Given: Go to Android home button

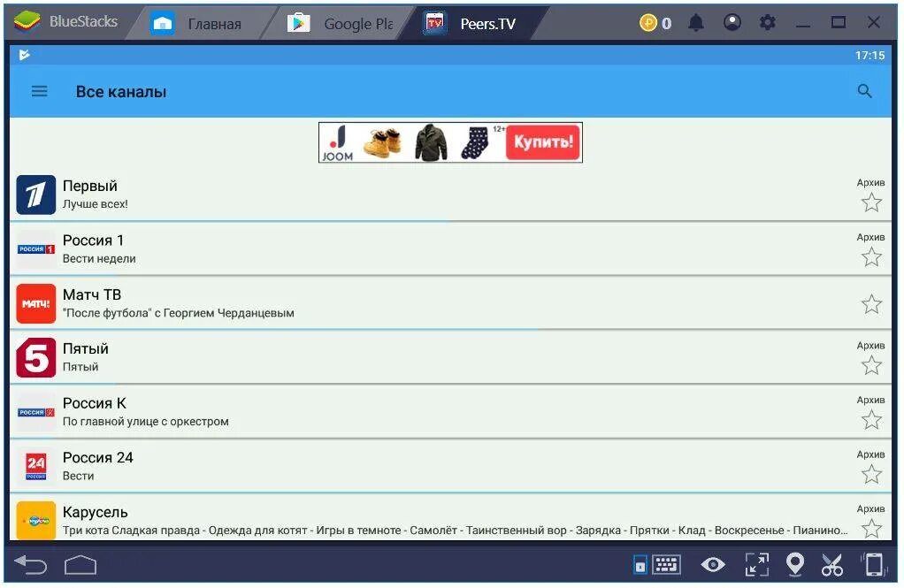Looking at the screenshot, I should (x=80, y=565).
